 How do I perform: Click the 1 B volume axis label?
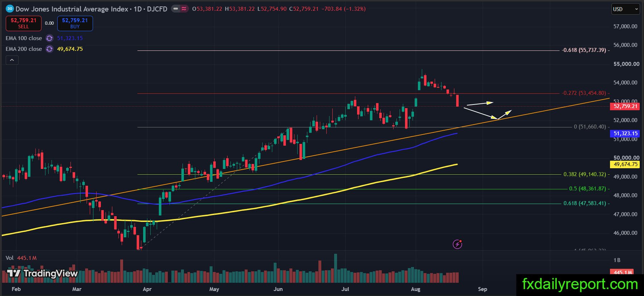tap(617, 260)
